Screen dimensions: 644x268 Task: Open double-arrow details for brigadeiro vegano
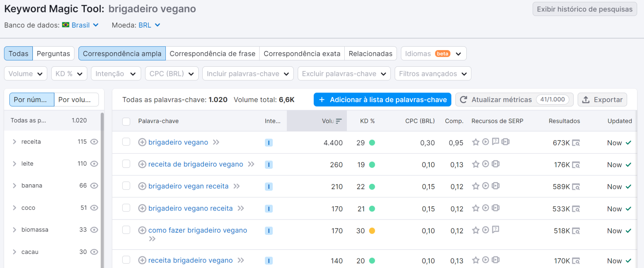[216, 142]
